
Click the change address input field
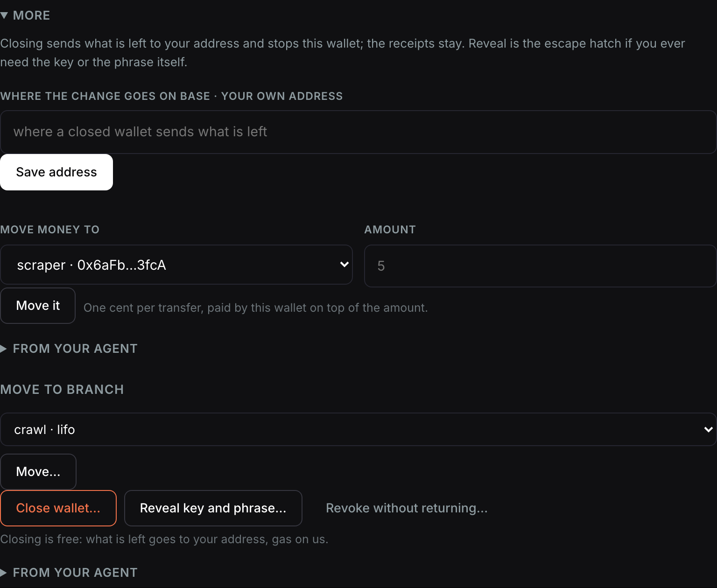358,132
